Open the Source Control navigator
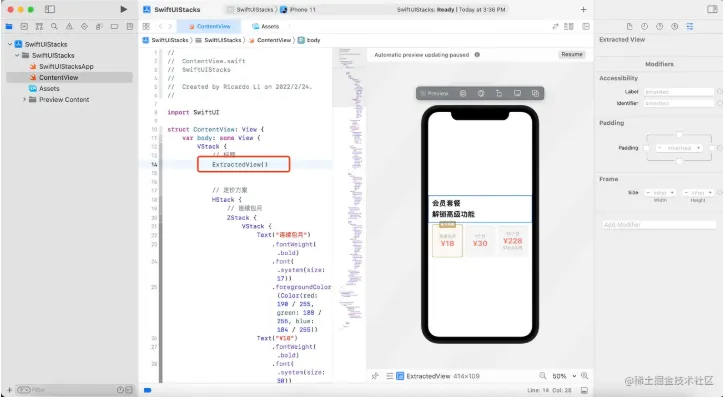Image resolution: width=723 pixels, height=400 pixels. 24,27
